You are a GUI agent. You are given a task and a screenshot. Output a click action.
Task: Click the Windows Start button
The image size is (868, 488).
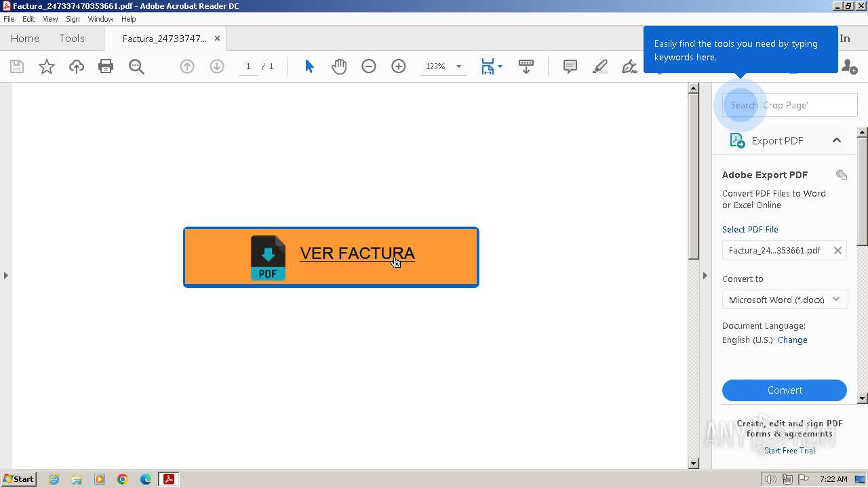[18, 479]
